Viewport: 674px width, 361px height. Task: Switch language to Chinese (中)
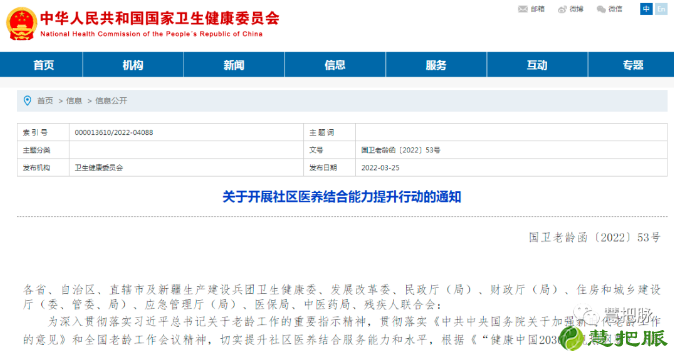coord(646,9)
